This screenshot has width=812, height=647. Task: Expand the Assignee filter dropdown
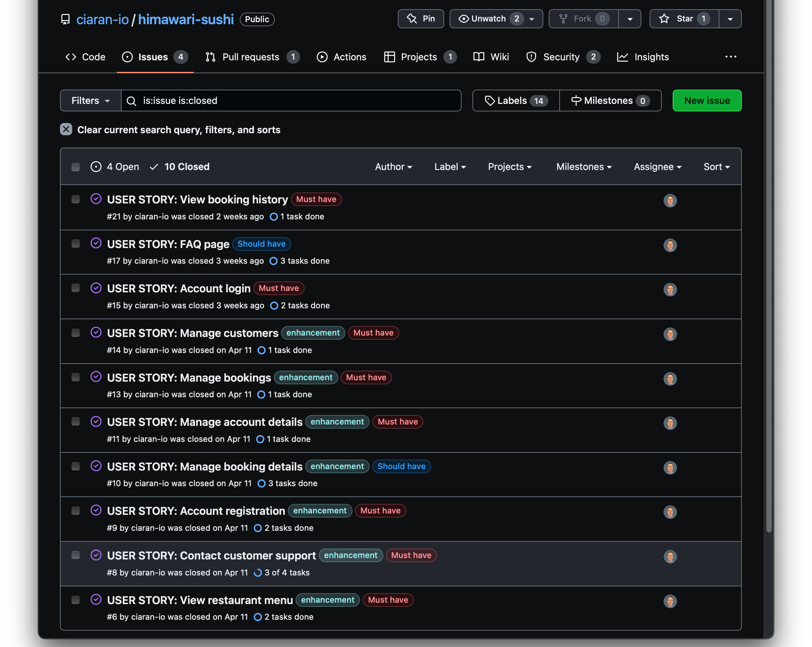pos(658,167)
